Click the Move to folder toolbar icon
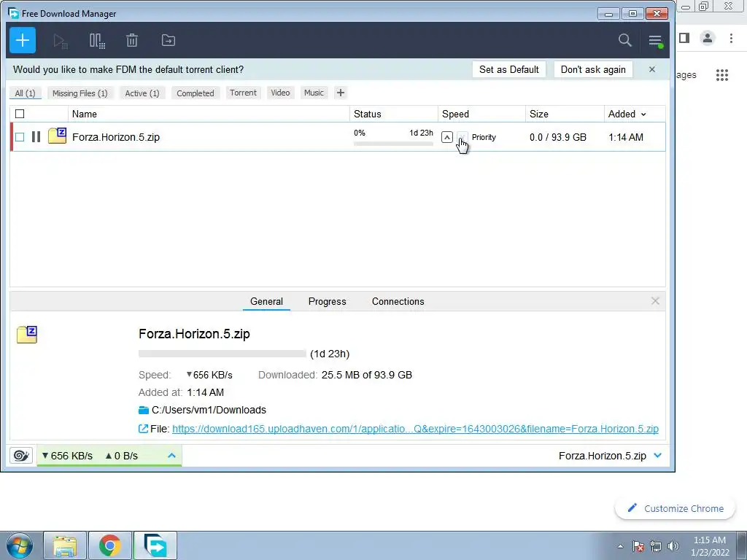This screenshot has height=560, width=747. point(169,41)
